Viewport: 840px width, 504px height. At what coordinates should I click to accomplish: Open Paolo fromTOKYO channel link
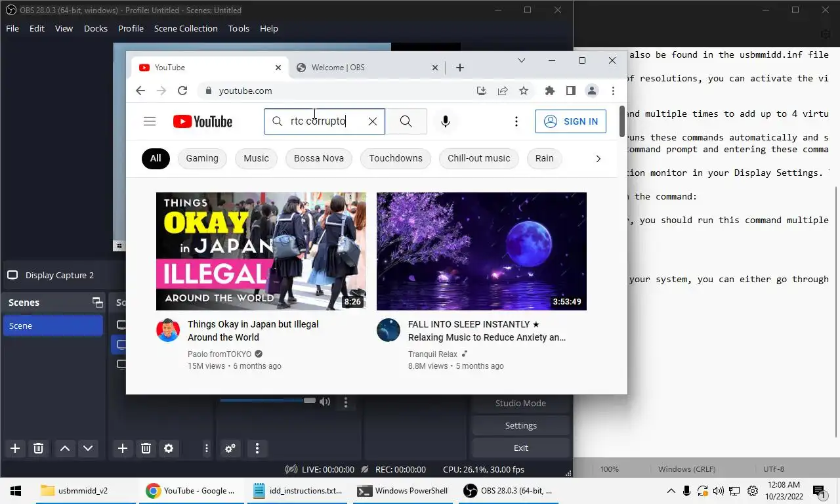point(219,354)
